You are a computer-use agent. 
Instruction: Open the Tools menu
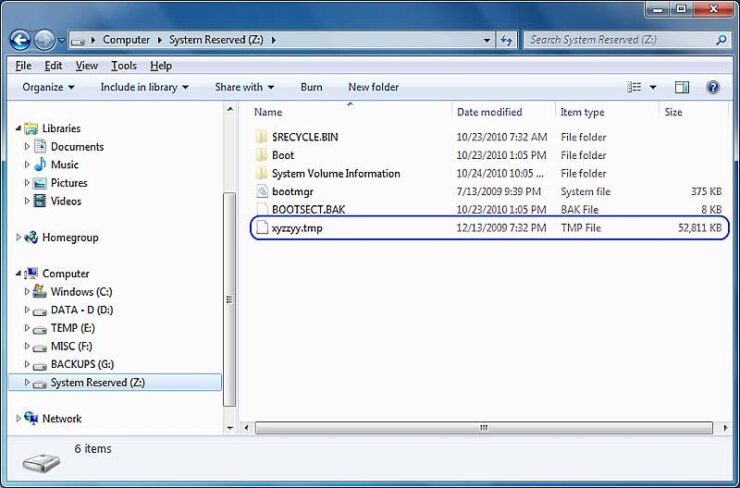click(x=124, y=66)
